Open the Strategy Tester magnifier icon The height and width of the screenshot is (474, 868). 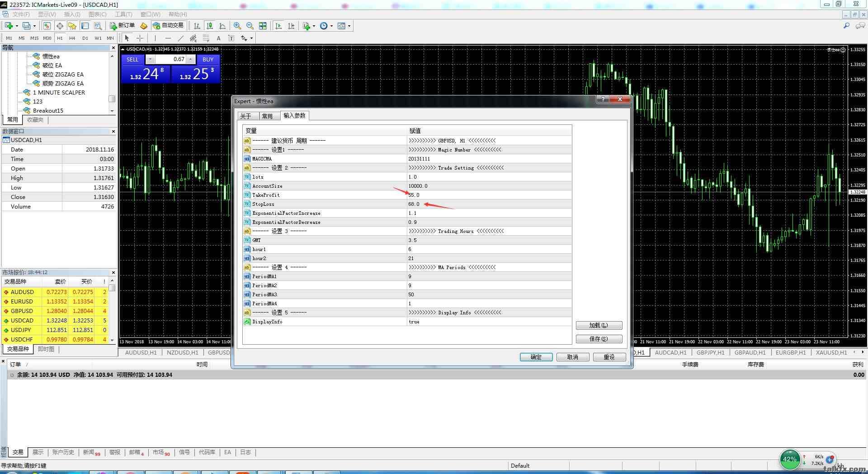(98, 26)
